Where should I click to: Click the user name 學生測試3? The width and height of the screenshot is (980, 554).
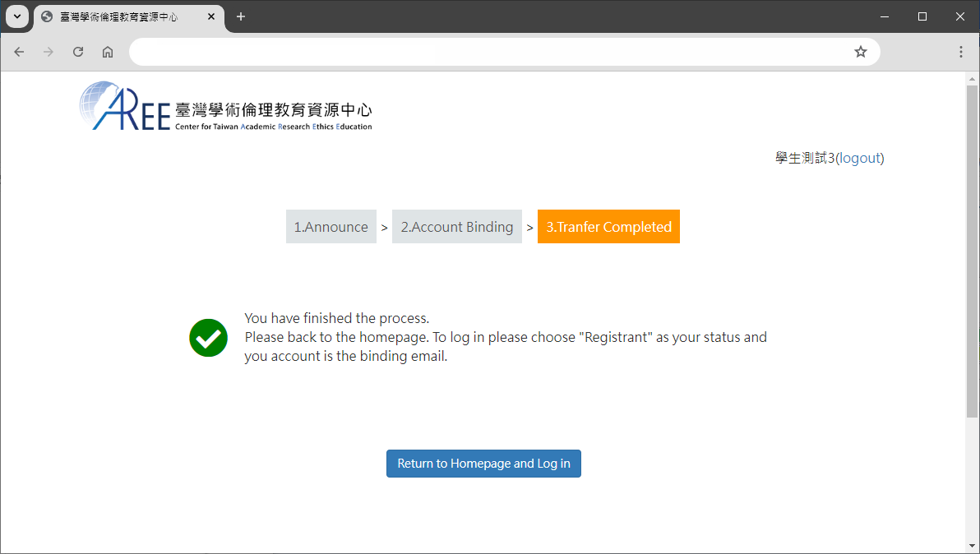(805, 158)
